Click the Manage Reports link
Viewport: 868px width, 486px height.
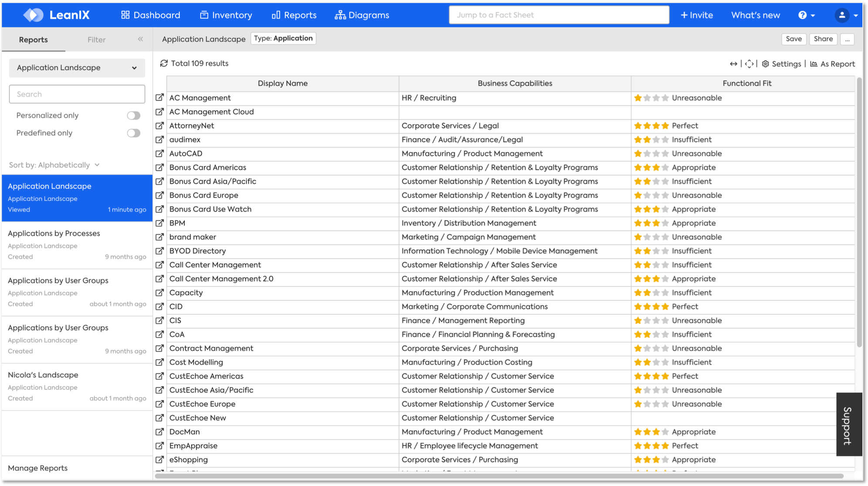(x=38, y=468)
